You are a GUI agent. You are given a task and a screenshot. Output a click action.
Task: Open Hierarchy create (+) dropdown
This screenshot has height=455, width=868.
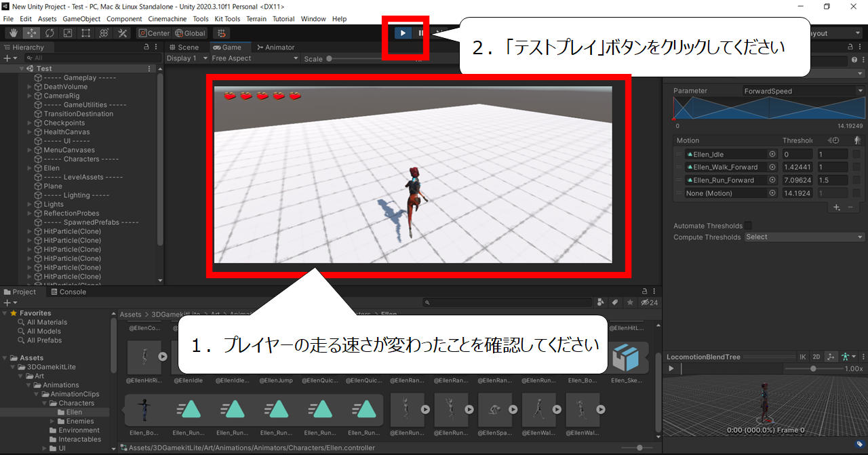click(9, 58)
